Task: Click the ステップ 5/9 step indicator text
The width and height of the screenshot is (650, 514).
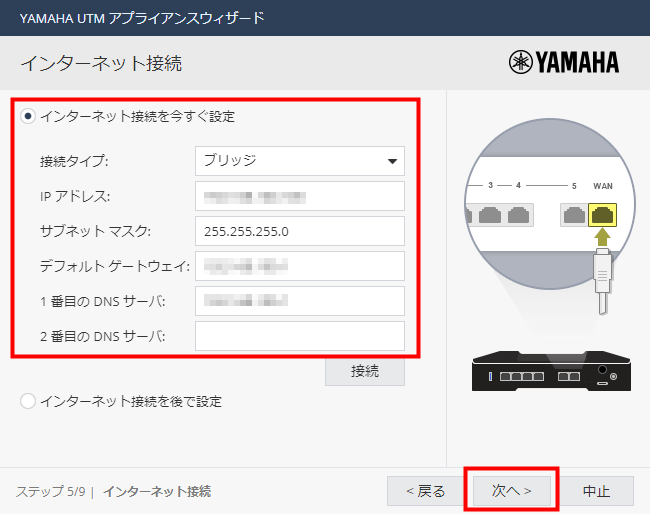Action: pos(50,492)
